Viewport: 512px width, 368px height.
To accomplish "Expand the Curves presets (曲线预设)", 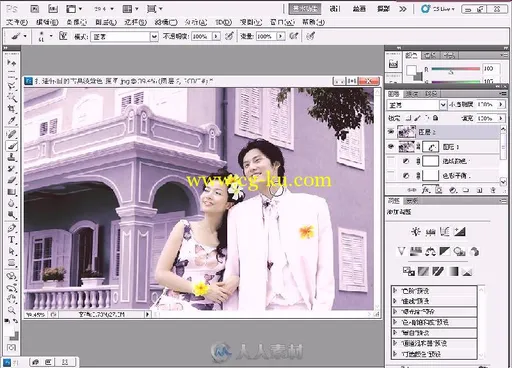I will click(395, 301).
